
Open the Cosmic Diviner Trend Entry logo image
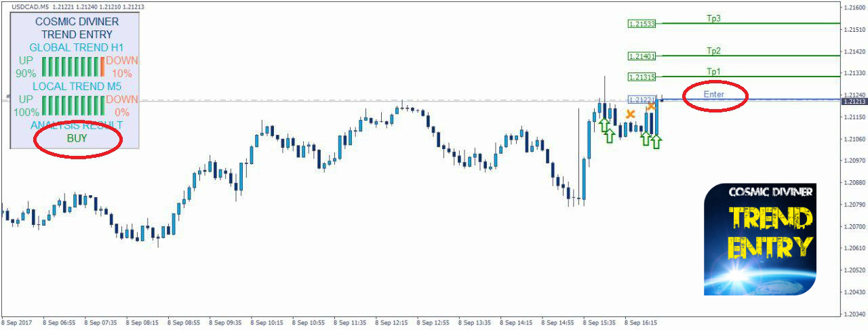pos(759,239)
